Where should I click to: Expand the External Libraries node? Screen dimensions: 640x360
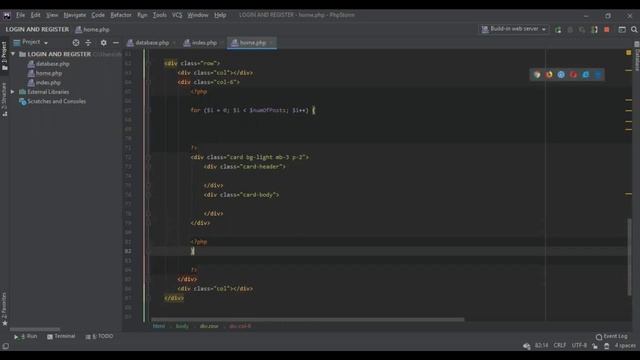pos(13,92)
